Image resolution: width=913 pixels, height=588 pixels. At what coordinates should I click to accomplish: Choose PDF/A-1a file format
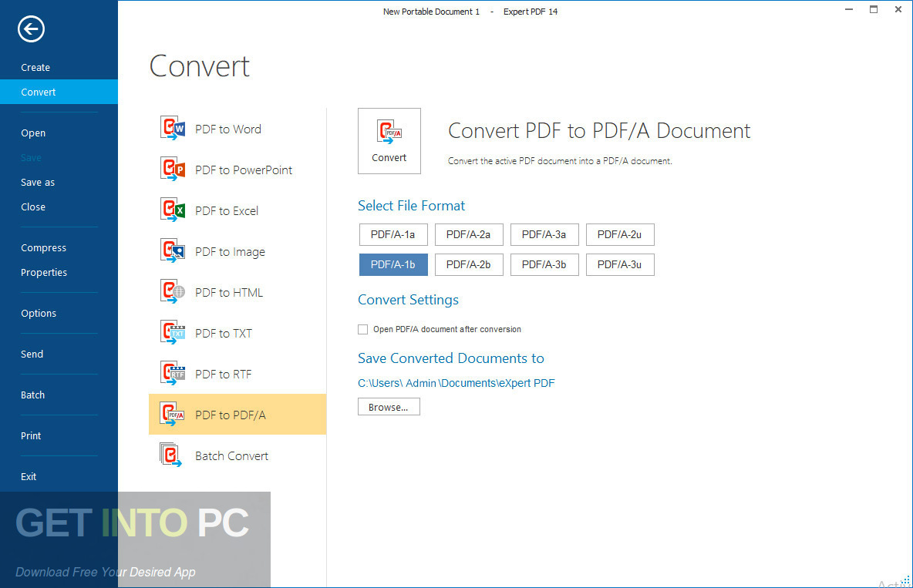click(x=393, y=234)
